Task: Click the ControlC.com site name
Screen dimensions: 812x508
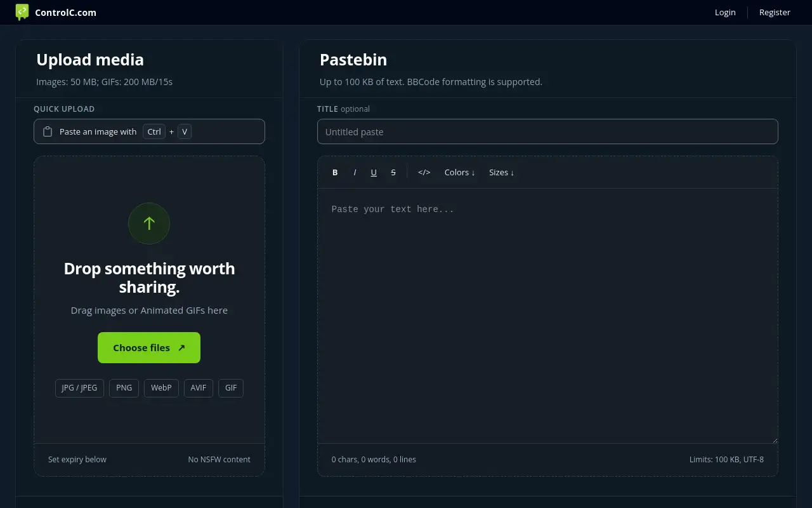Action: tap(66, 12)
